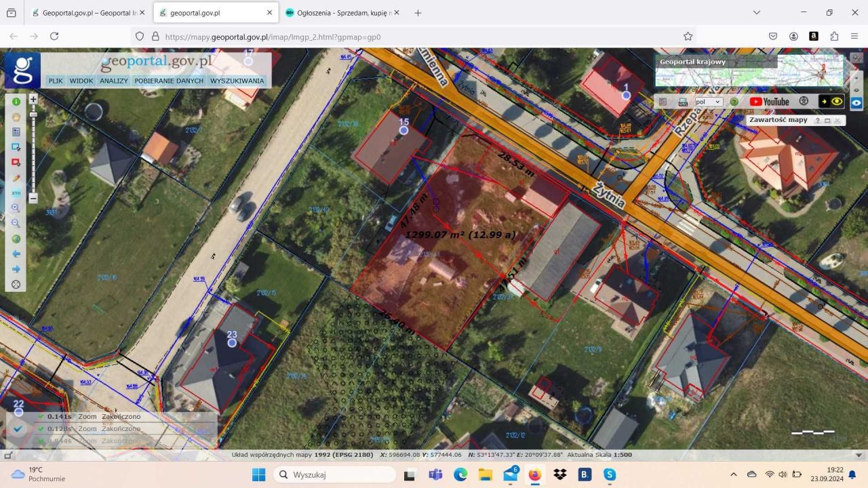868x488 pixels.
Task: Show the full extent globe view
Action: (16, 239)
